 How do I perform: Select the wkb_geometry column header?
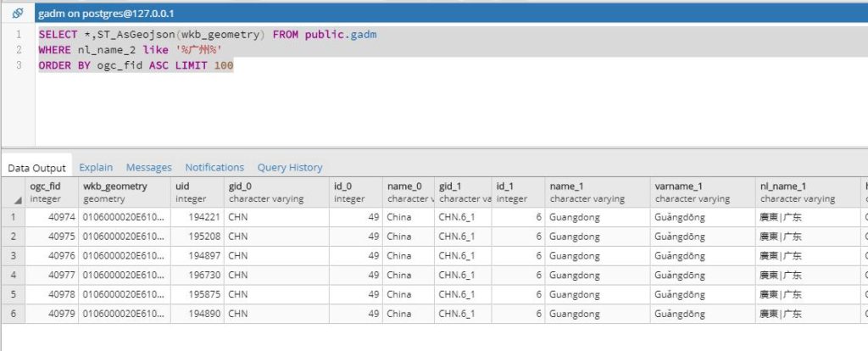(x=125, y=192)
